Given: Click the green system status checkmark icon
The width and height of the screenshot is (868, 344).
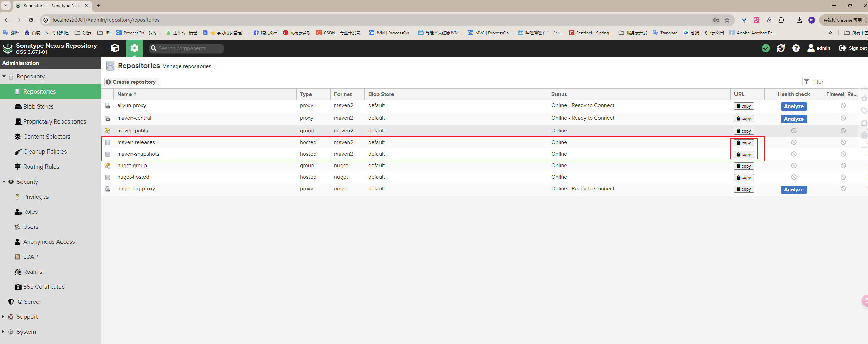Looking at the screenshot, I should click(x=766, y=48).
